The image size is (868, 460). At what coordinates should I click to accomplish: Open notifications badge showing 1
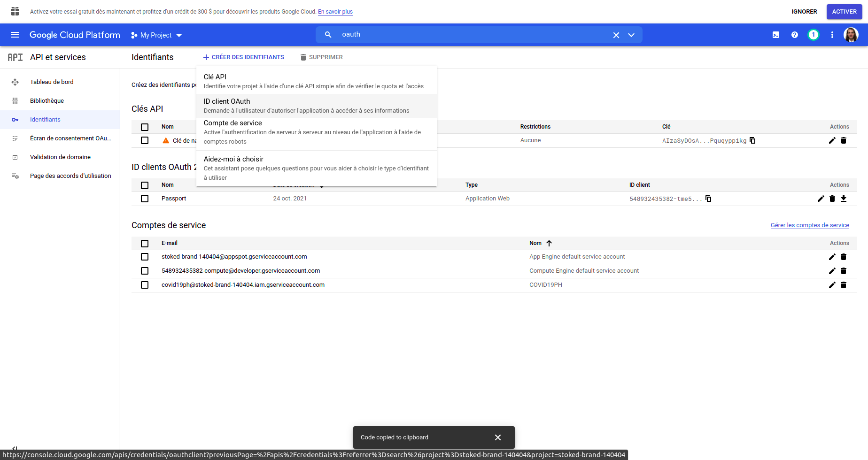click(x=814, y=35)
